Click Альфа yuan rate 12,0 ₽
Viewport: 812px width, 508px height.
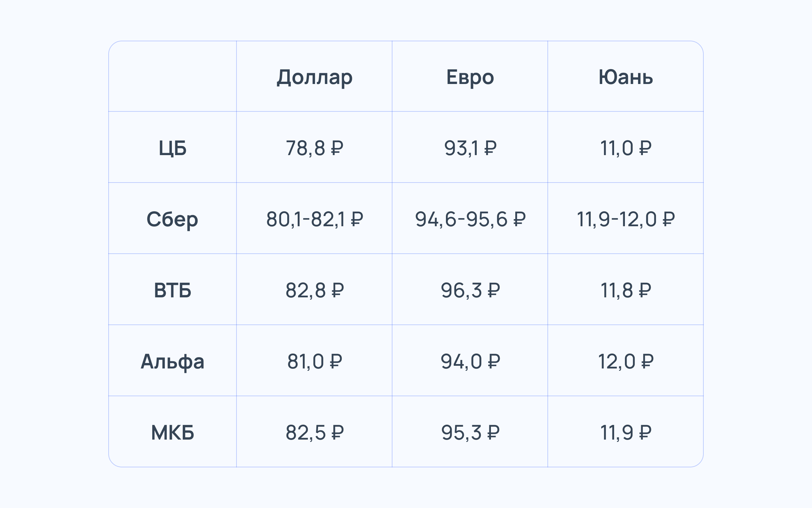(x=626, y=362)
